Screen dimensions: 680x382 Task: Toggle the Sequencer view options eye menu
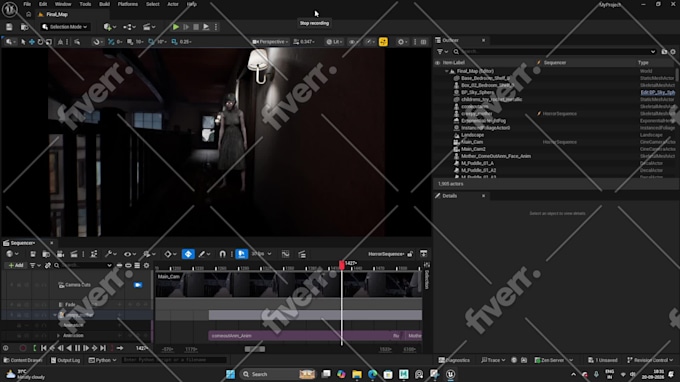(x=129, y=254)
